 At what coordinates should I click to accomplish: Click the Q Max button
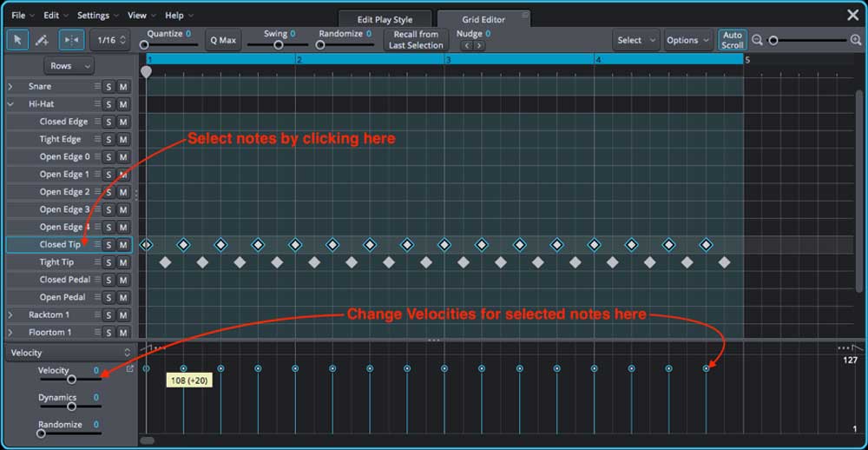tap(223, 40)
